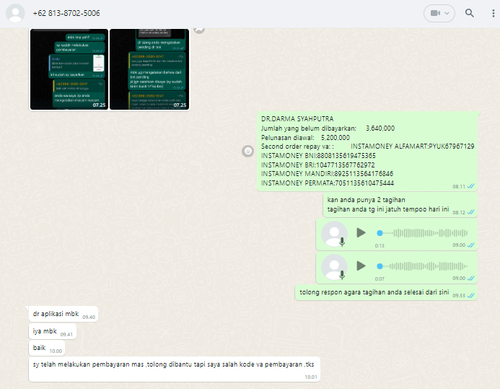
Task: Click the 08.11 read receipt checkmarks
Action: [471, 186]
